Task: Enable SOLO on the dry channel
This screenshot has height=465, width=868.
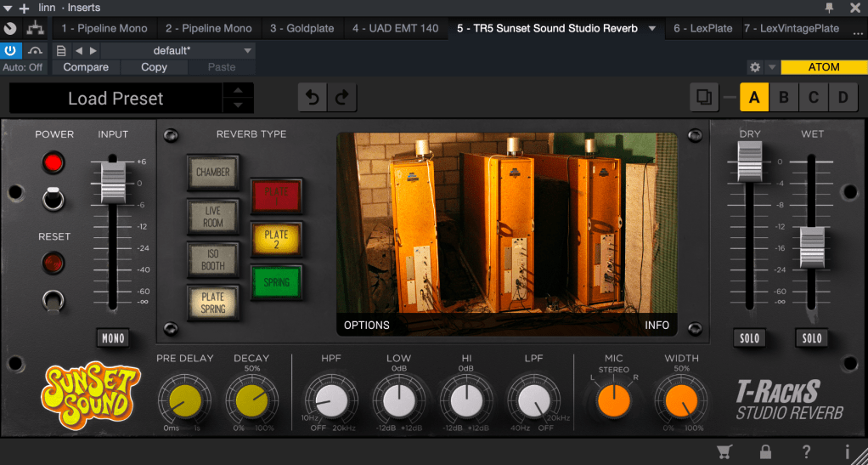Action: tap(750, 337)
